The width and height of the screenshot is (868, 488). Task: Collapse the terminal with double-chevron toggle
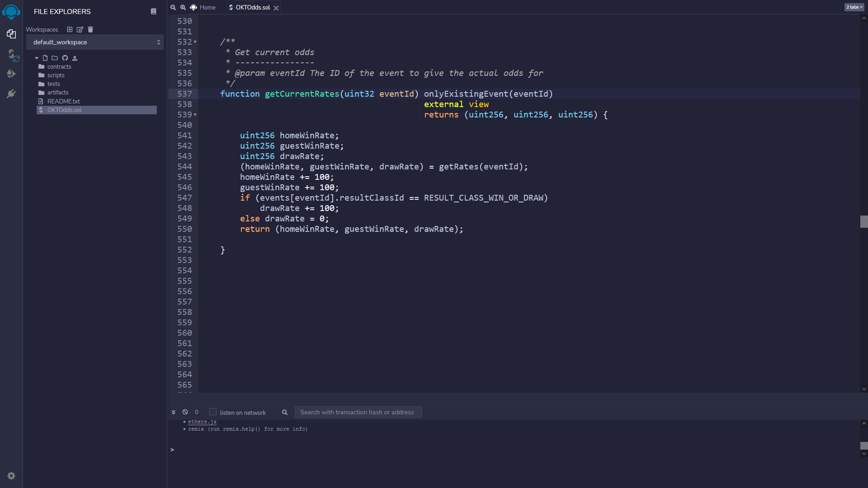(x=173, y=412)
